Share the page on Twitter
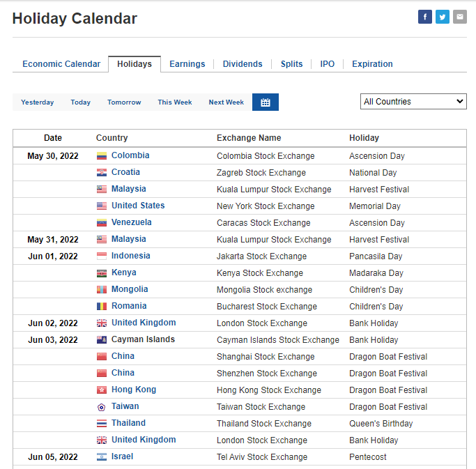Image resolution: width=476 pixels, height=469 pixels. click(x=443, y=17)
